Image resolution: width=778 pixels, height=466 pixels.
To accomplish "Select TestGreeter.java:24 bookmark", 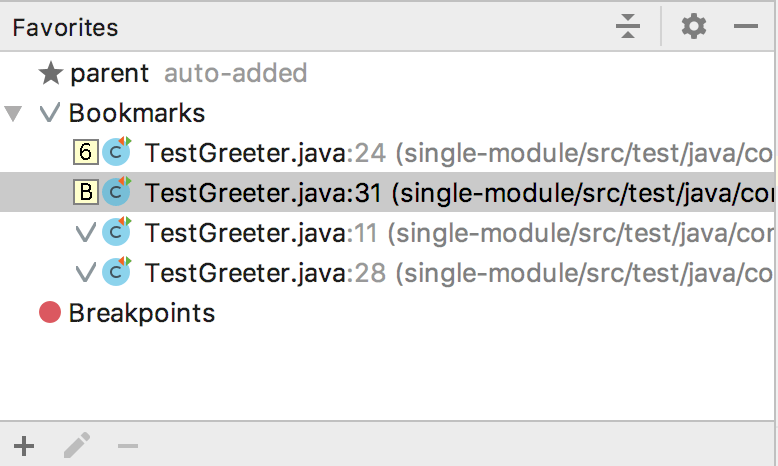I will tap(387, 152).
